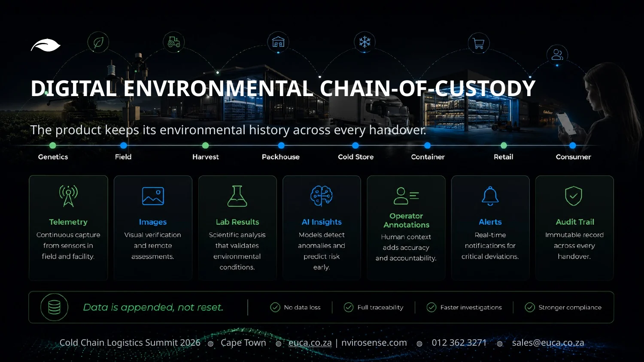644x362 pixels.
Task: Select the Harvest timeline dot
Action: (x=206, y=145)
